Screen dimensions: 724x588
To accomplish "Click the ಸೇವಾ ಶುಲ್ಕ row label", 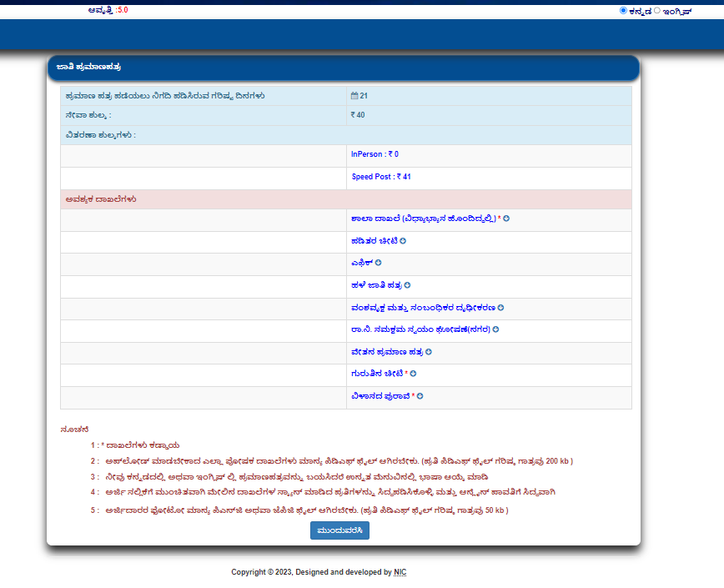I will click(x=88, y=115).
